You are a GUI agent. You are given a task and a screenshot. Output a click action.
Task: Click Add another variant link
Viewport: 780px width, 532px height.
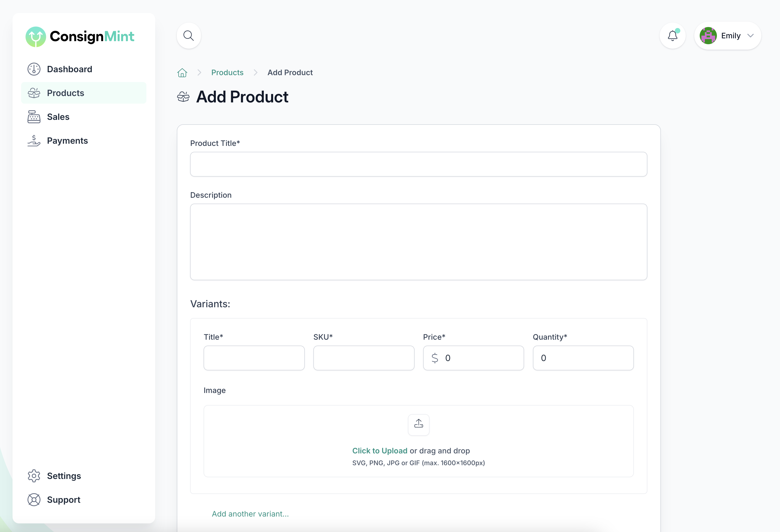tap(250, 514)
